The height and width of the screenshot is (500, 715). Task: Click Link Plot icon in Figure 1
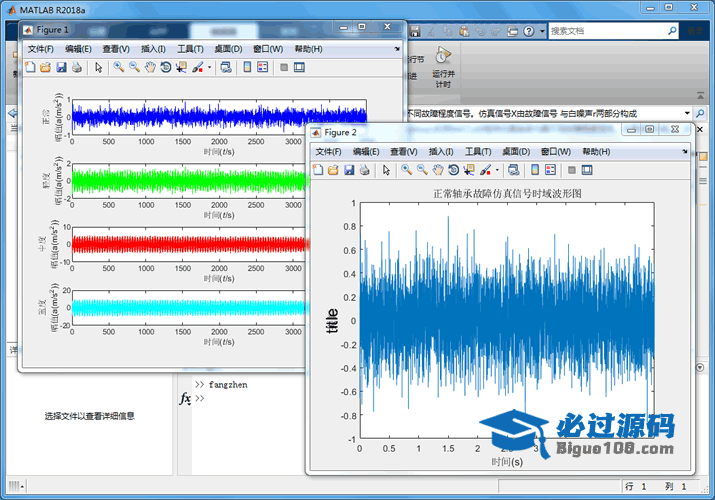(226, 67)
